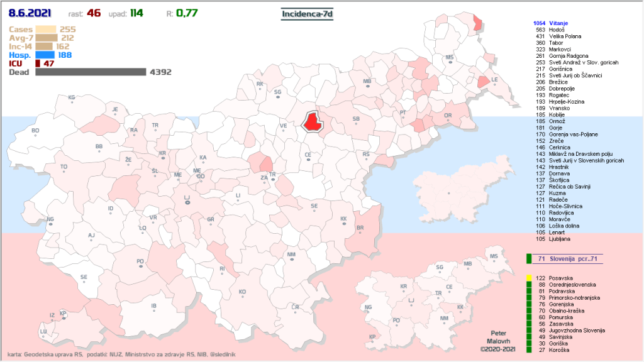Image resolution: width=644 pixels, height=362 pixels.
Task: Select the ID city marker on the map
Action: coord(111,209)
